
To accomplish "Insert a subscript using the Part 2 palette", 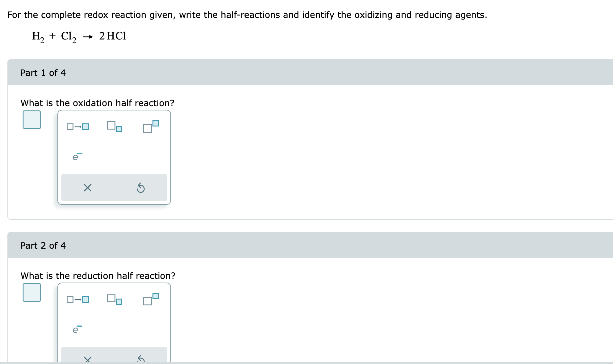I will tap(115, 299).
